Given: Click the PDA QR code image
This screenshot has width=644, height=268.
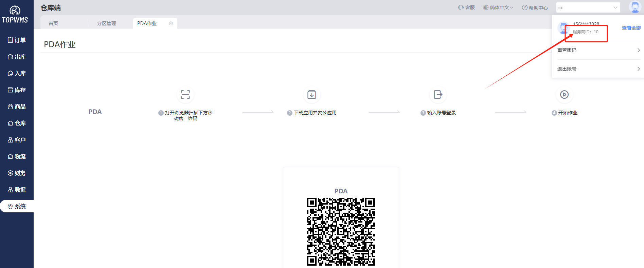Looking at the screenshot, I should click(341, 231).
